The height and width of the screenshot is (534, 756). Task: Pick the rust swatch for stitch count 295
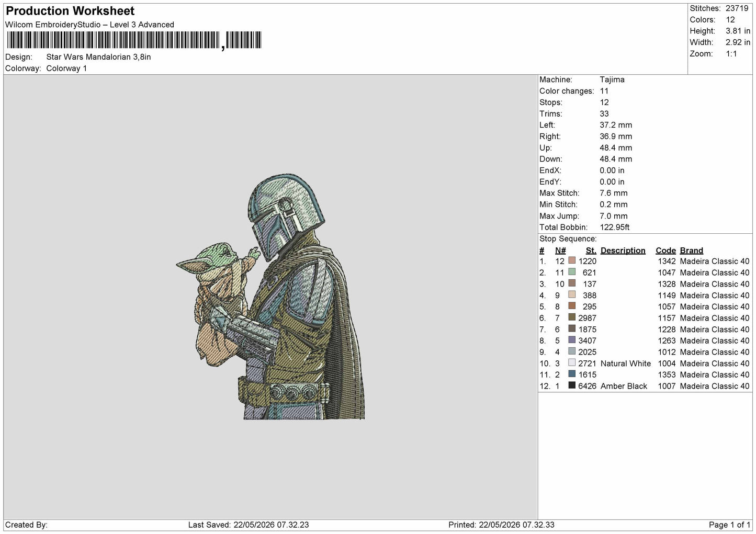572,306
